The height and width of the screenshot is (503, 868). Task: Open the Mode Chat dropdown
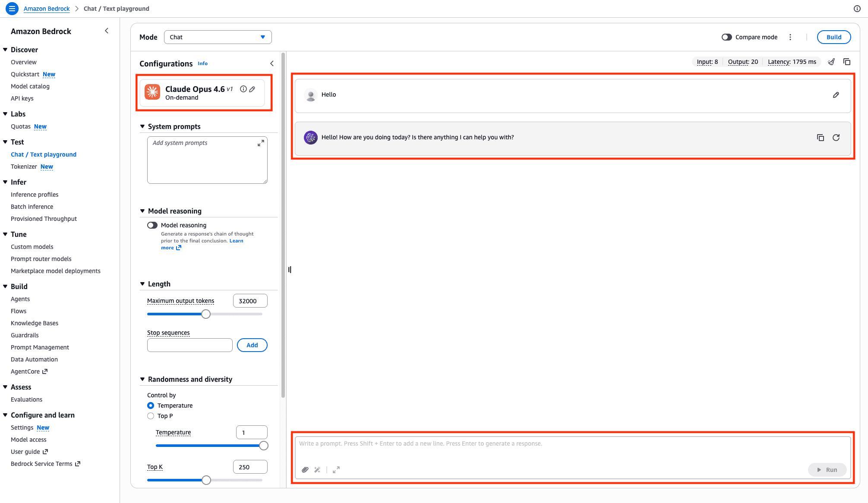218,37
